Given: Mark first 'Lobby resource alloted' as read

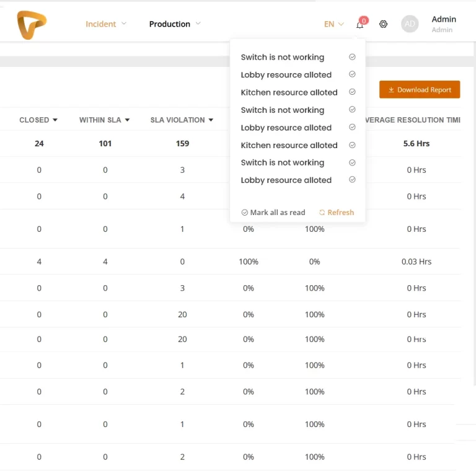Looking at the screenshot, I should (x=352, y=74).
